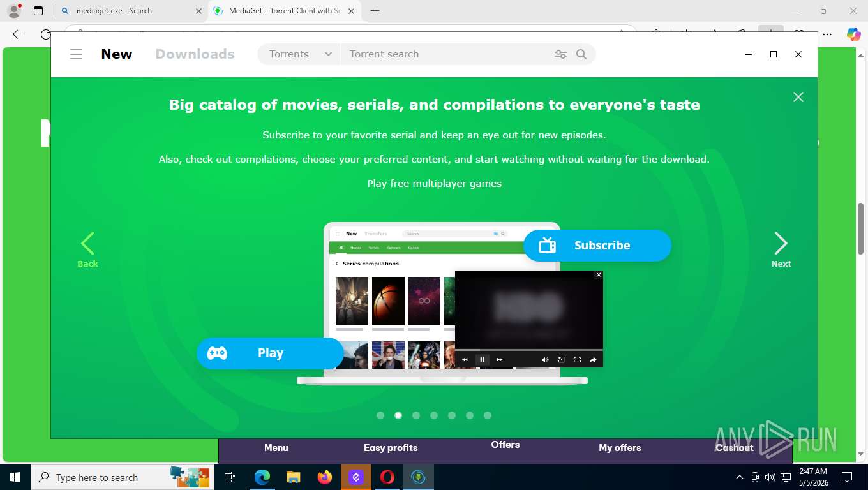The width and height of the screenshot is (868, 490).
Task: Select the third carousel page dot
Action: click(x=416, y=415)
